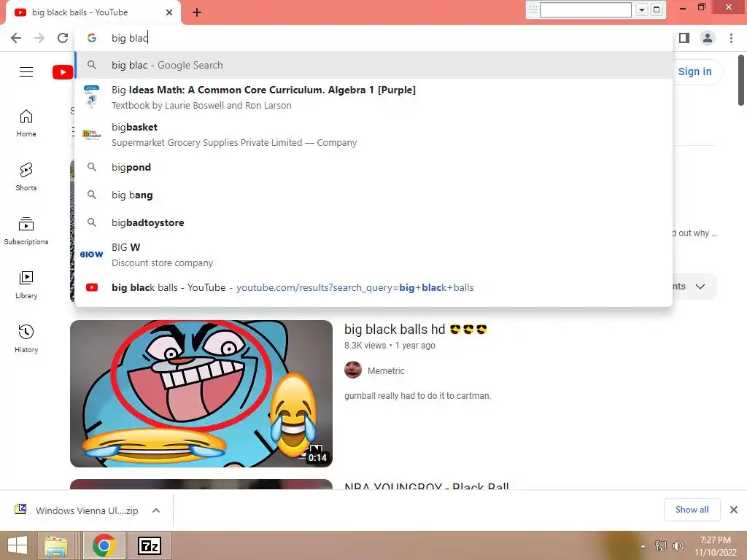Click the title bar widget text field
The image size is (747, 560).
(x=586, y=9)
